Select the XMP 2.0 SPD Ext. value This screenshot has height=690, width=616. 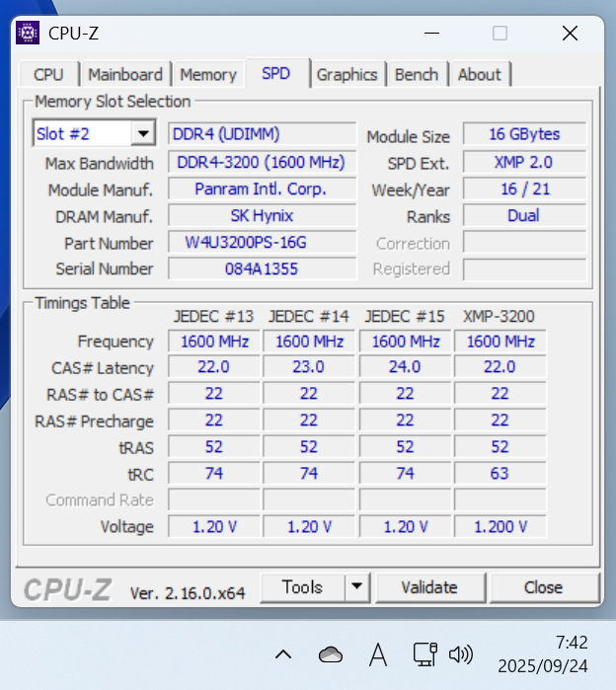[524, 162]
